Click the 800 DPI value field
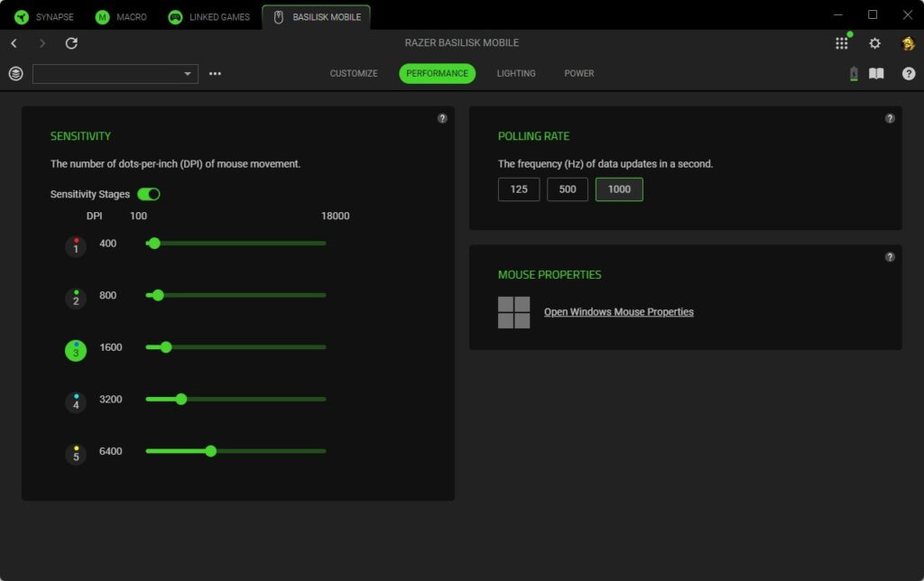Screen dimensions: 924x581 tap(108, 295)
